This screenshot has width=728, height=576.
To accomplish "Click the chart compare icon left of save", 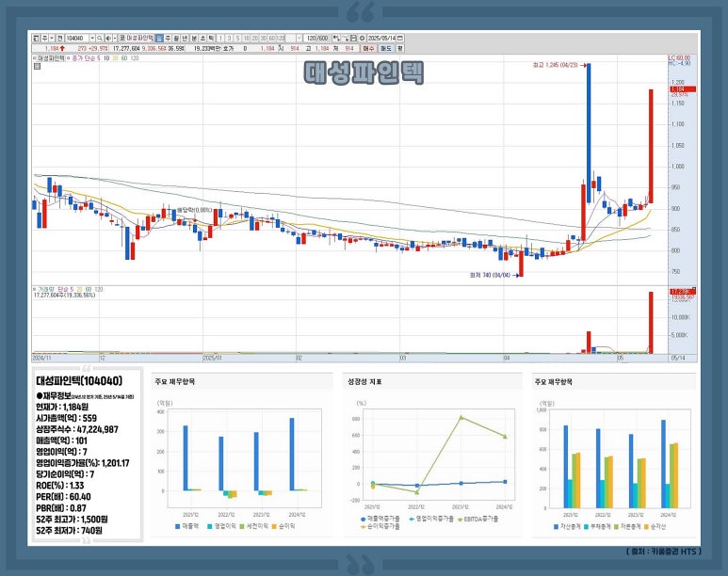I will tap(336, 38).
